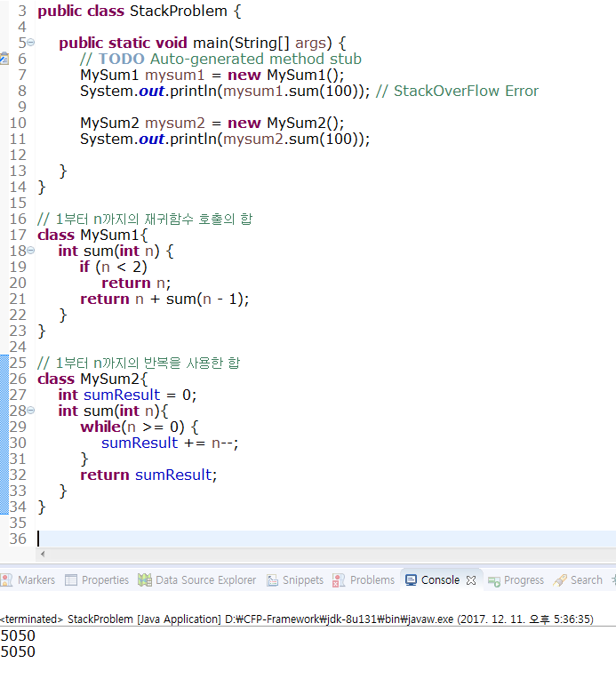Click 'System.out.println(mysum2.sum(100));' on line 11
This screenshot has height=687, width=616.
(x=225, y=139)
